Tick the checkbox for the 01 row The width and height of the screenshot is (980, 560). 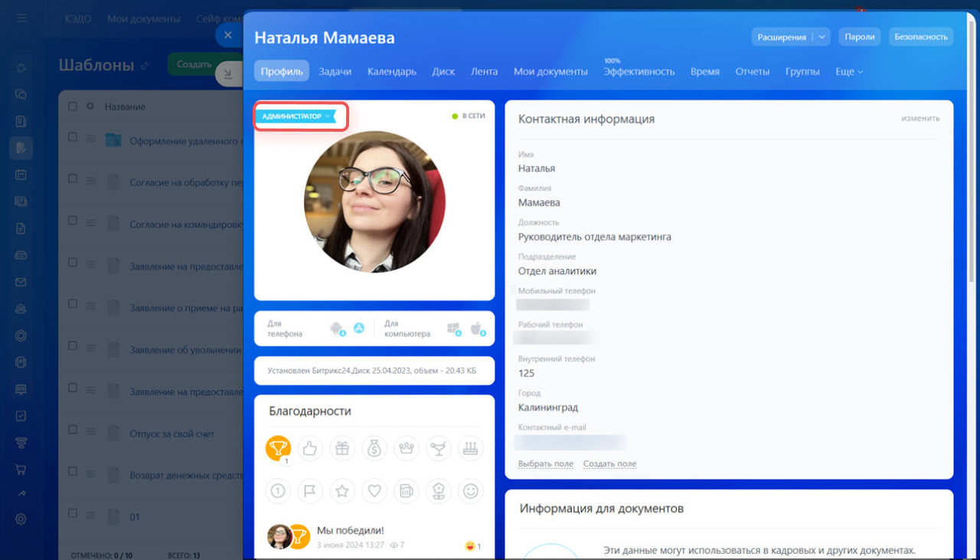tap(73, 513)
